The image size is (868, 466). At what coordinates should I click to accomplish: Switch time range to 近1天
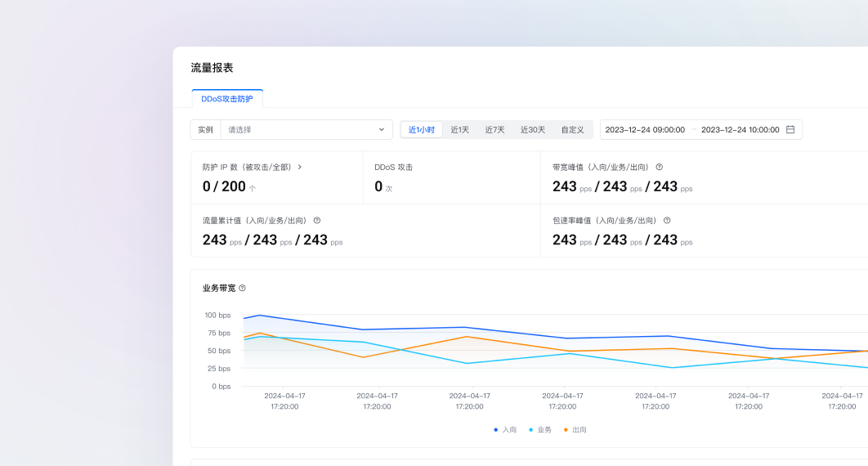pyautogui.click(x=460, y=129)
